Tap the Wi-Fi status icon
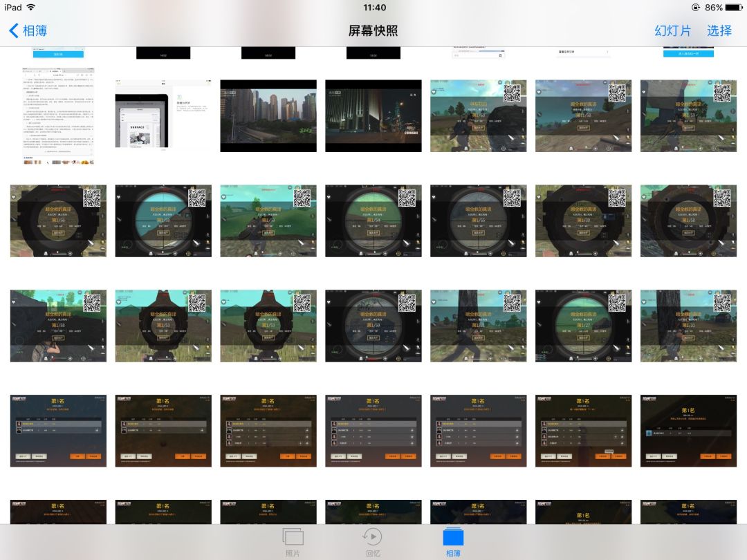Viewport: 747px width, 560px height. tap(31, 7)
